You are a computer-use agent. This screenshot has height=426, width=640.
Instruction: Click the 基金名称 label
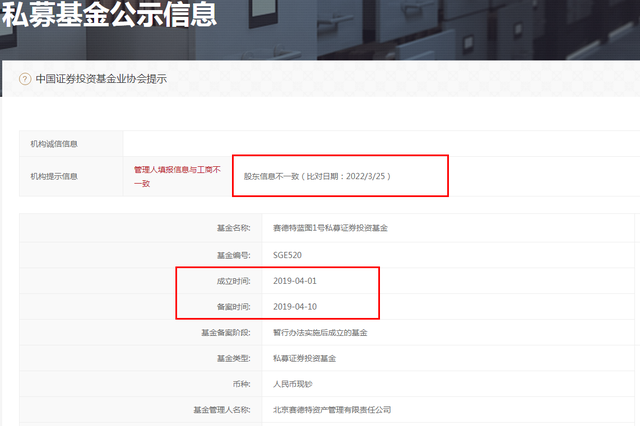[x=233, y=228]
